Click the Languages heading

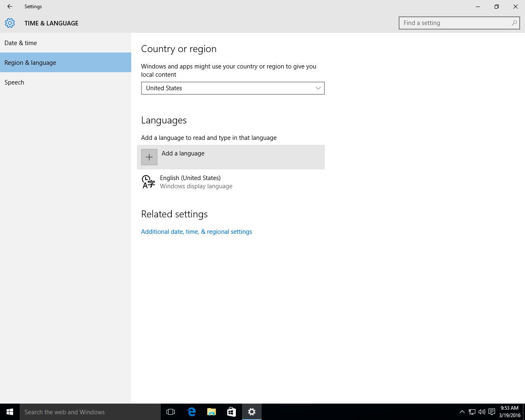[x=164, y=120]
